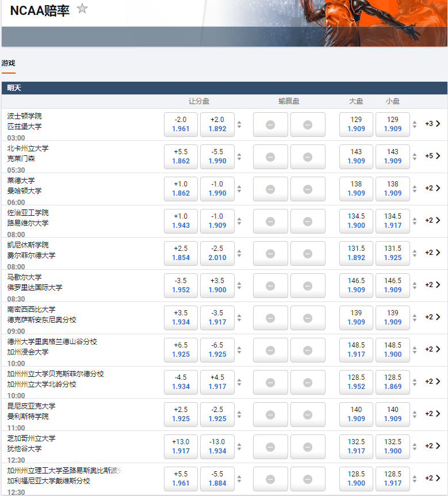
Task: Collapse the 明天 section header
Action: 224,88
